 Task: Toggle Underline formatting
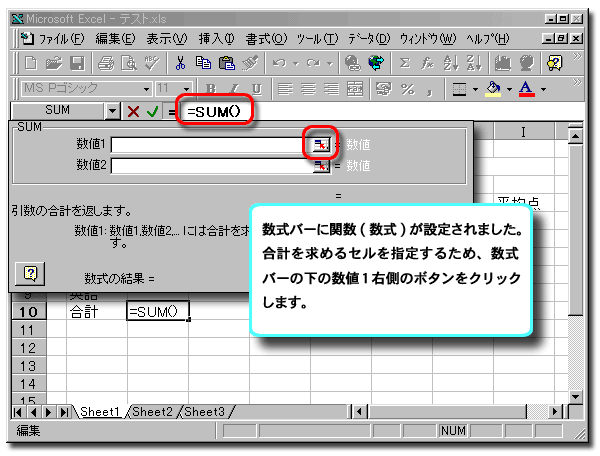pyautogui.click(x=257, y=89)
